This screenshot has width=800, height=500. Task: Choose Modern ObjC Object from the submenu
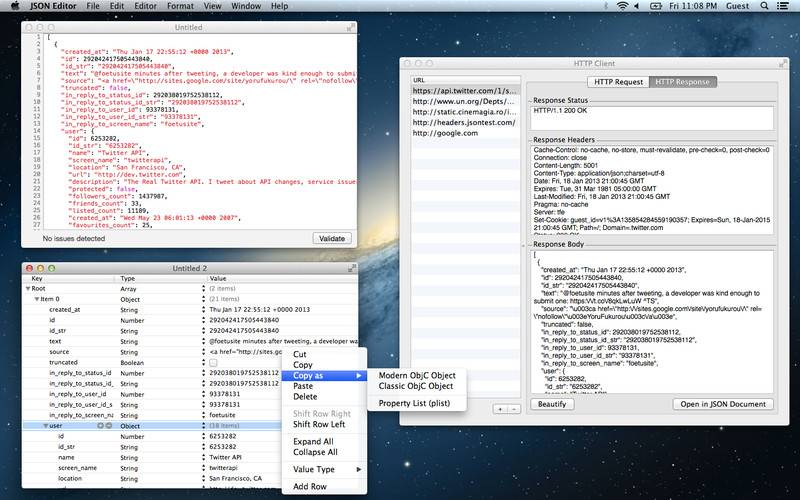tap(414, 375)
